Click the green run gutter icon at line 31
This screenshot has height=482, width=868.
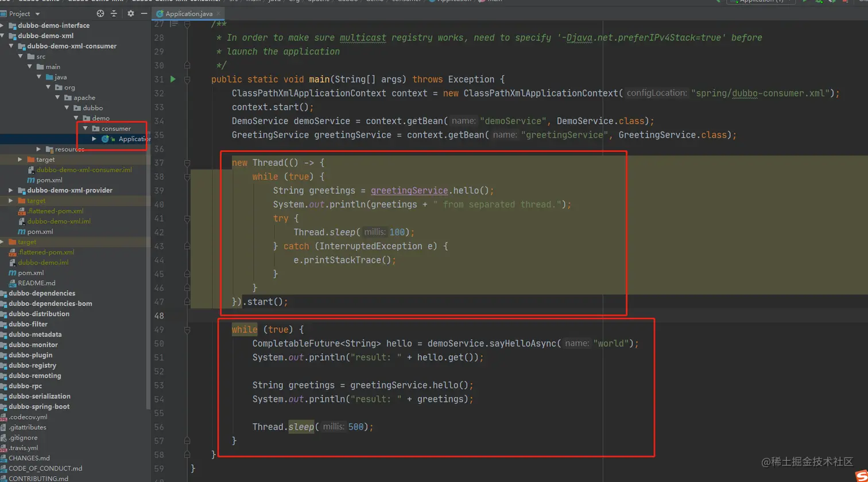173,79
